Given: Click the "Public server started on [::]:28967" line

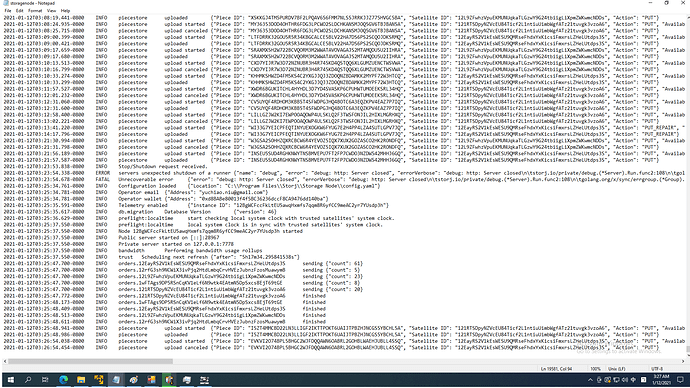Looking at the screenshot, I should [111, 238].
